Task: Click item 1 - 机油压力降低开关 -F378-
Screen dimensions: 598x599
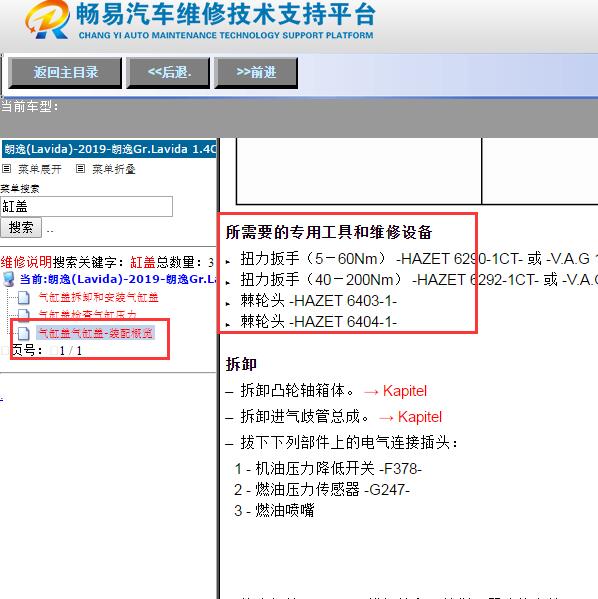Action: pos(328,469)
